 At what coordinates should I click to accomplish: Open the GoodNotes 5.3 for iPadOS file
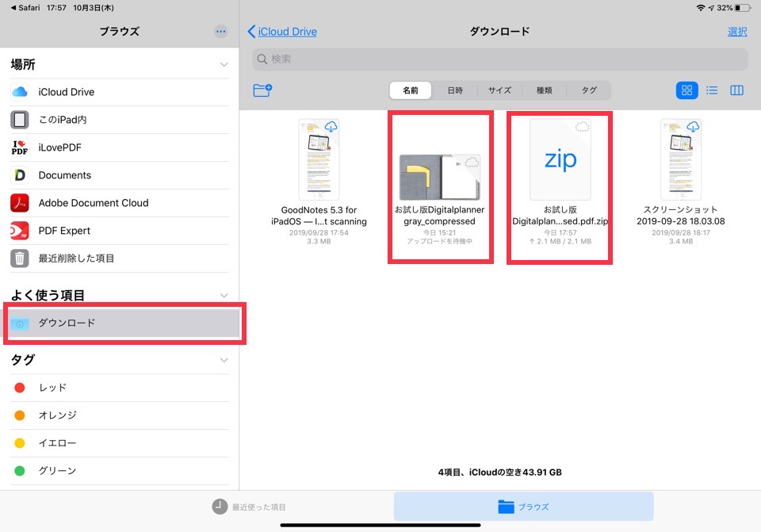(x=319, y=181)
